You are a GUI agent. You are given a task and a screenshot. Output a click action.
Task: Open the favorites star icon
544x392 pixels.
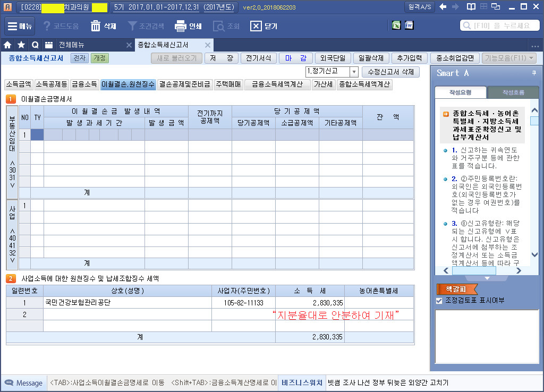pyautogui.click(x=21, y=45)
